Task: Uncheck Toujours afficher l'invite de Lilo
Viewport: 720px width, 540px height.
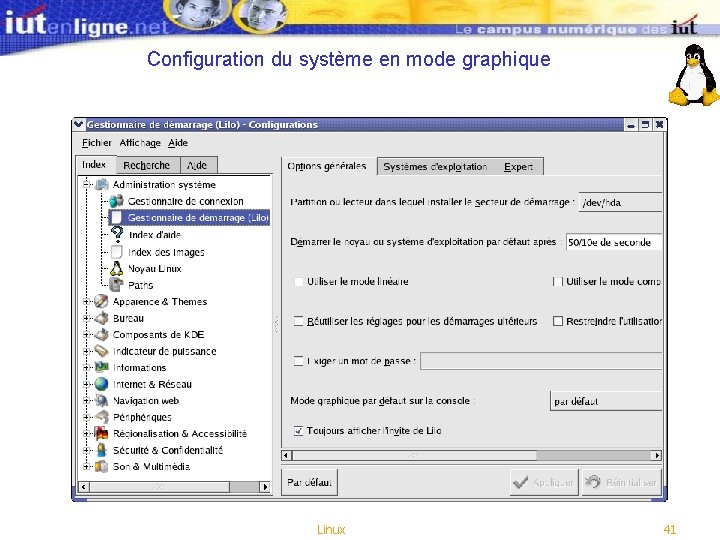Action: [298, 431]
